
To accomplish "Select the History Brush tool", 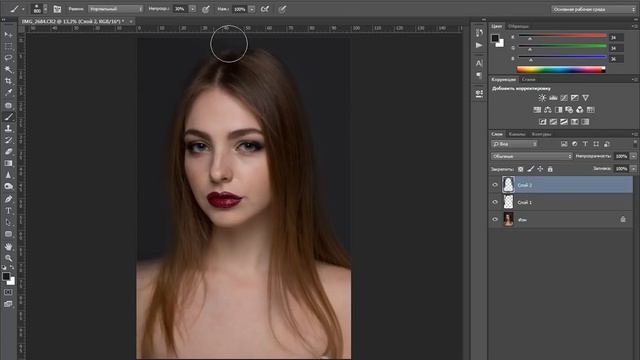I will coord(8,140).
